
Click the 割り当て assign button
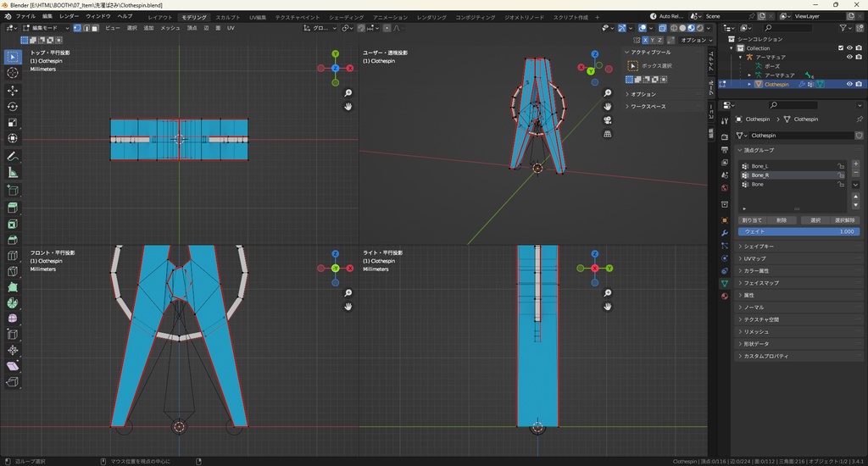pos(752,220)
